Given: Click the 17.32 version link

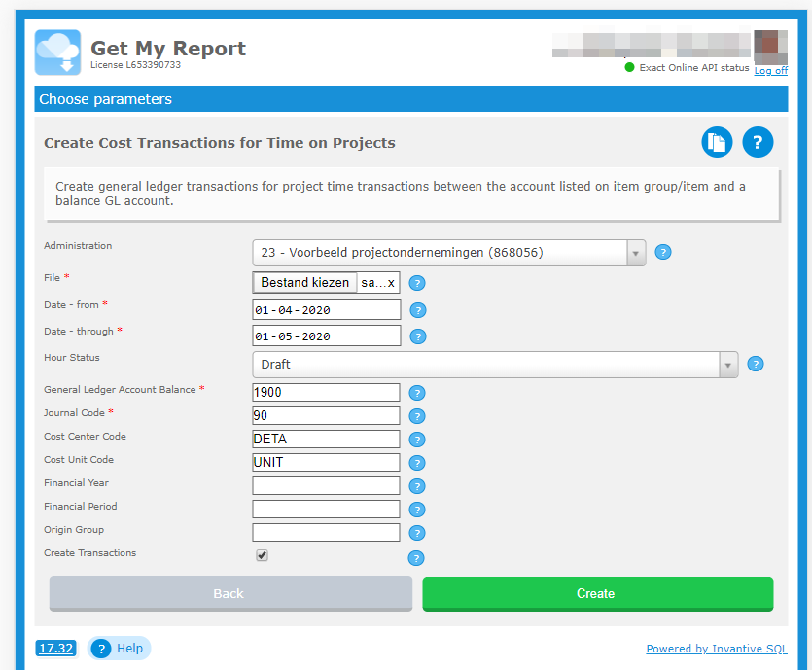Looking at the screenshot, I should tap(56, 649).
